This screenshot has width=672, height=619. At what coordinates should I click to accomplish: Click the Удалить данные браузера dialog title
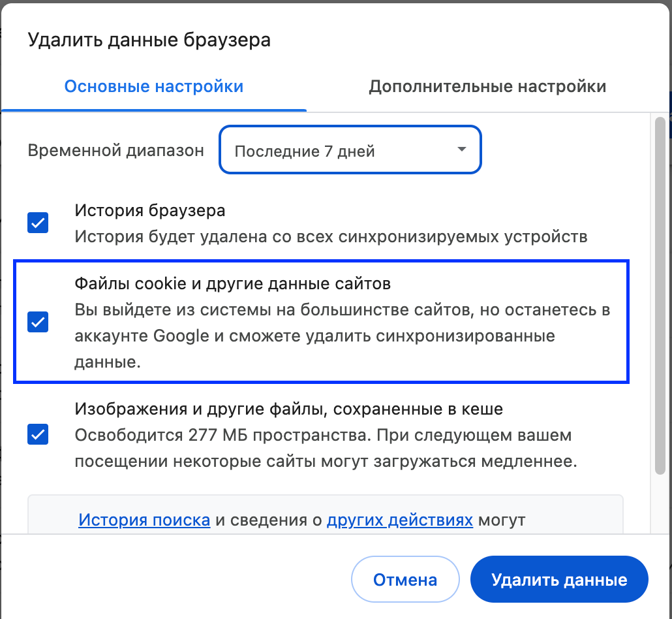pos(149,40)
